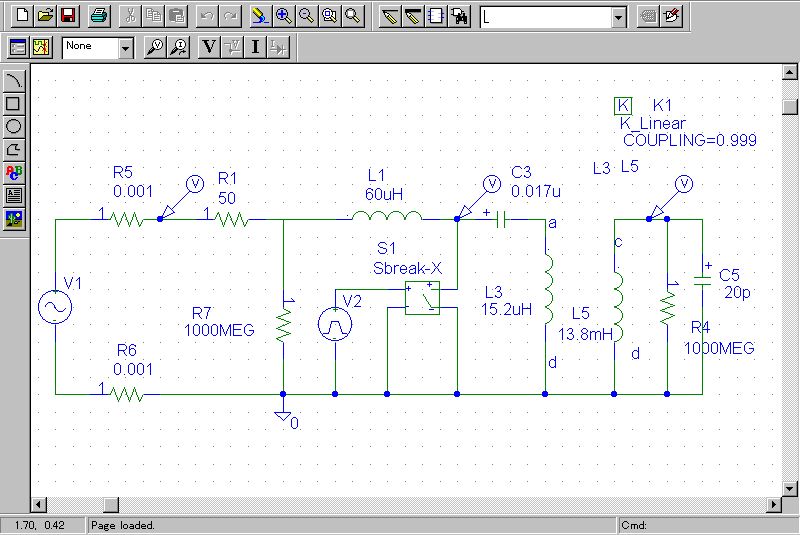
Task: Expand the part name 'L' dropdown
Action: point(618,17)
